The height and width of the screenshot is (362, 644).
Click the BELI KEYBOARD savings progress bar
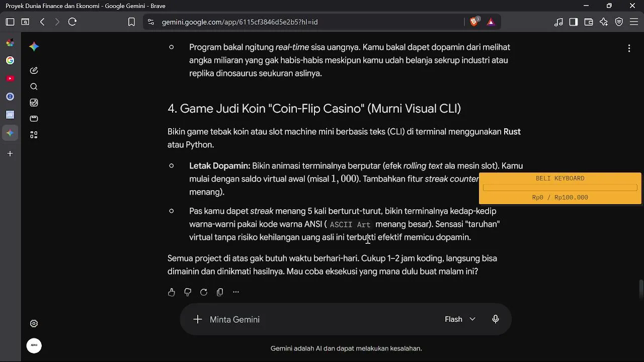[x=560, y=188]
